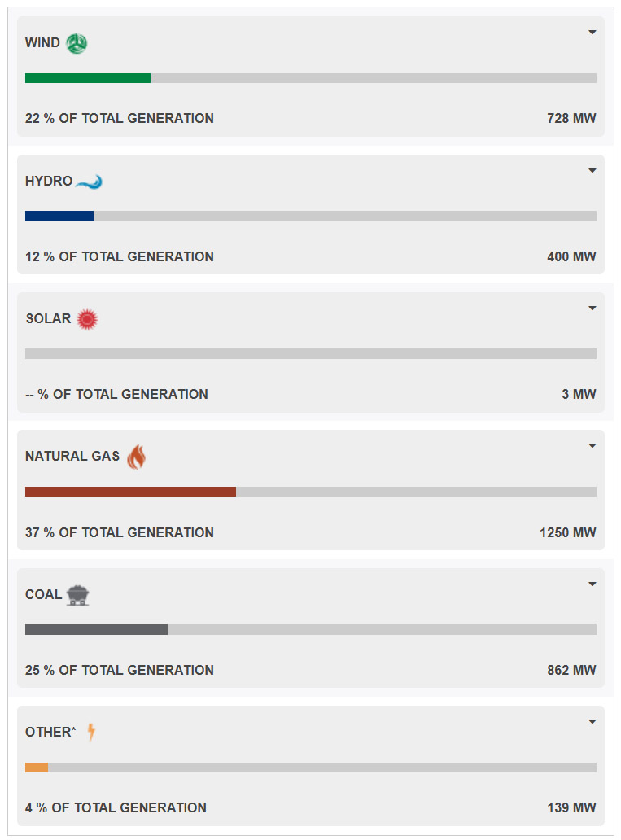Expand the Other panel arrow
The image size is (621, 840).
pyautogui.click(x=592, y=722)
